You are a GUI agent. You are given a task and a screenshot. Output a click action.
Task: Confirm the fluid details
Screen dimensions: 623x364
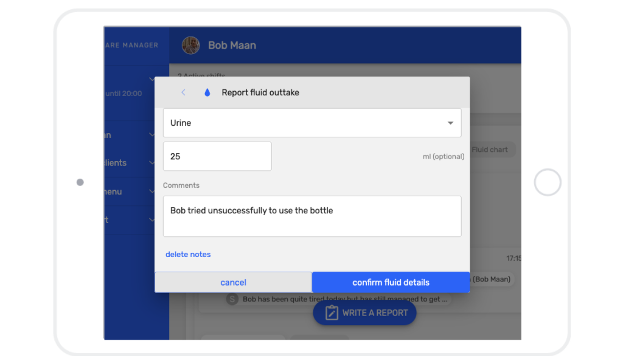pyautogui.click(x=391, y=282)
